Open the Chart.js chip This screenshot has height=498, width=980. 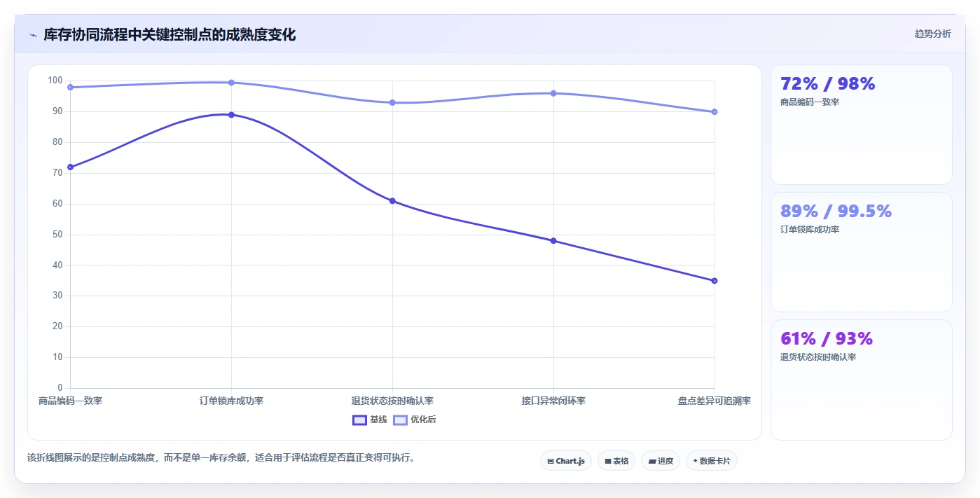tap(566, 461)
